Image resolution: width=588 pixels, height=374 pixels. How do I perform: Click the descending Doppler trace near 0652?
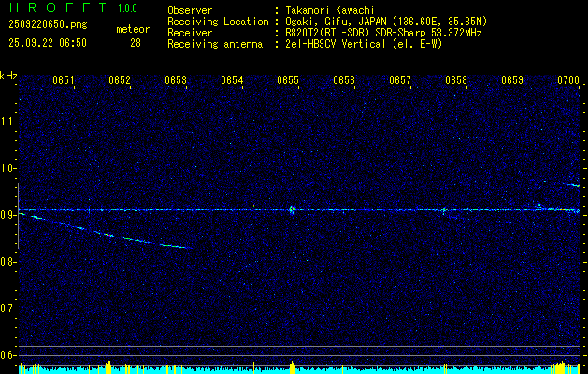pyautogui.click(x=107, y=231)
